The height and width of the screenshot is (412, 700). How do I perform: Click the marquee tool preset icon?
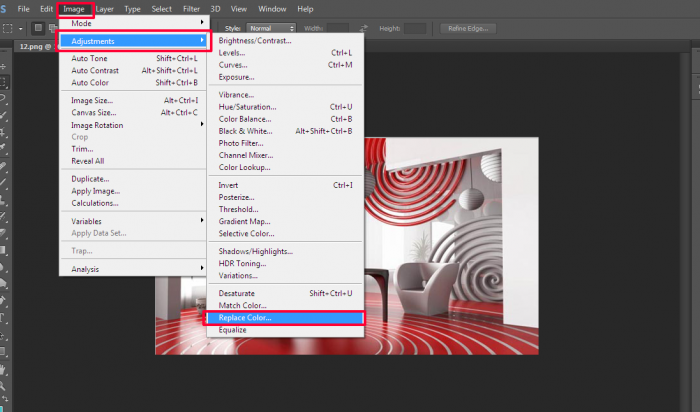(x=8, y=29)
